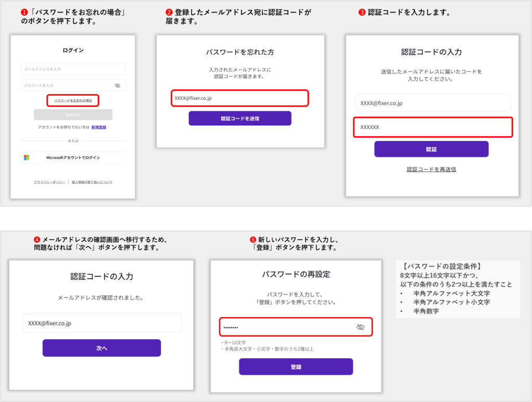Toggle password visibility eye icon on login form
Screen dimensions: 532x402
[x=117, y=85]
